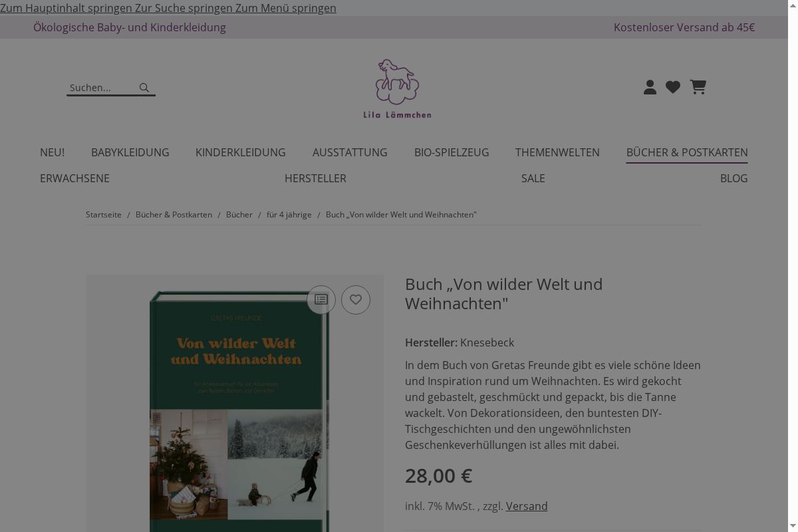Add book to wishlist via heart button
Image resolution: width=798 pixels, height=532 pixels.
[356, 300]
